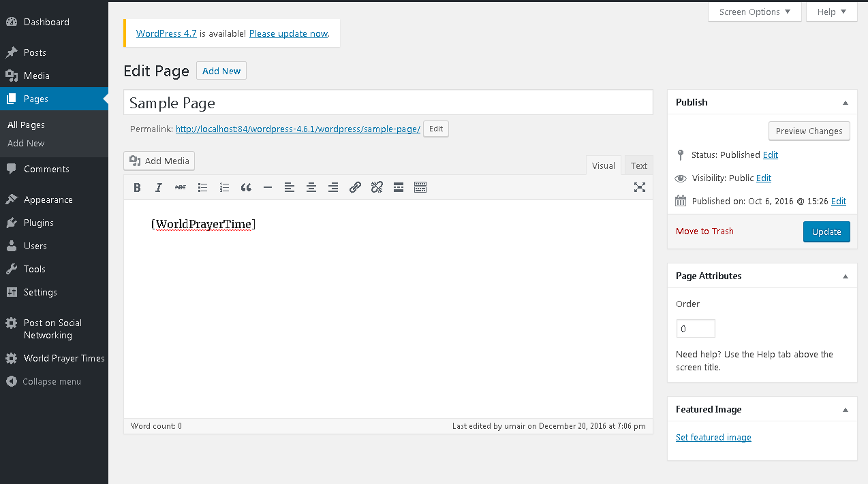Select Add New page submenu item
868x484 pixels.
click(x=26, y=144)
